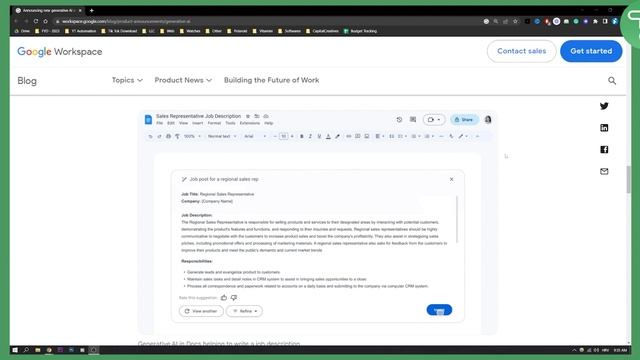The image size is (640, 360).
Task: Click the Google Workspace logo
Action: 60,51
